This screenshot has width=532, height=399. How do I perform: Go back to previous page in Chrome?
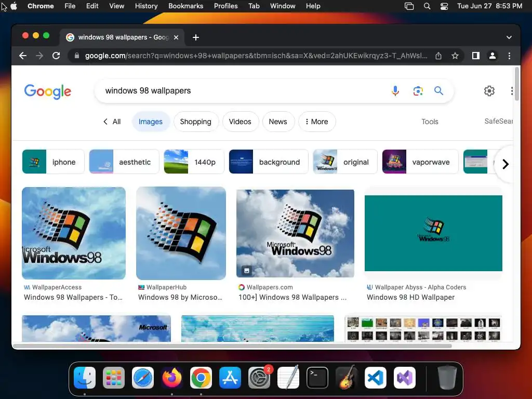(x=23, y=56)
